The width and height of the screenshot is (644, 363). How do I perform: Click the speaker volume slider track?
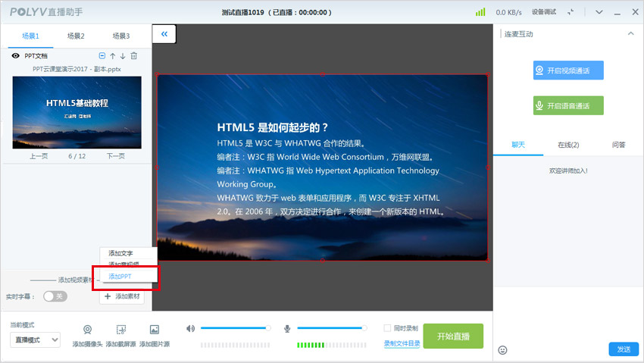[x=235, y=328]
